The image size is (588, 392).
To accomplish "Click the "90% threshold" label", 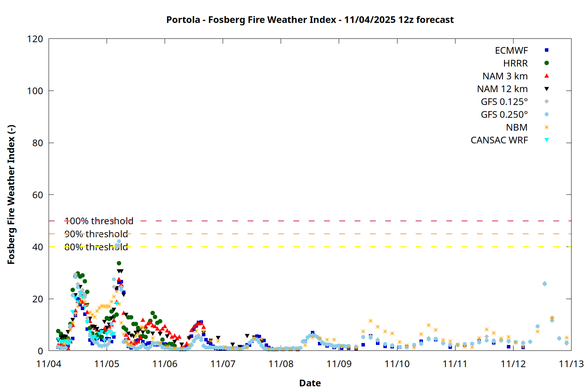I will click(96, 234).
